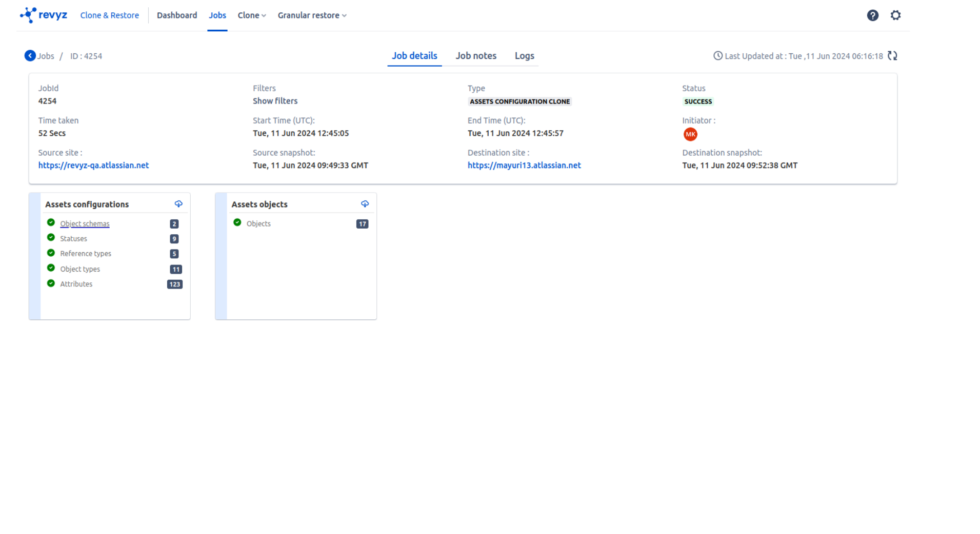
Task: Click the revyz logo icon
Action: (x=28, y=15)
